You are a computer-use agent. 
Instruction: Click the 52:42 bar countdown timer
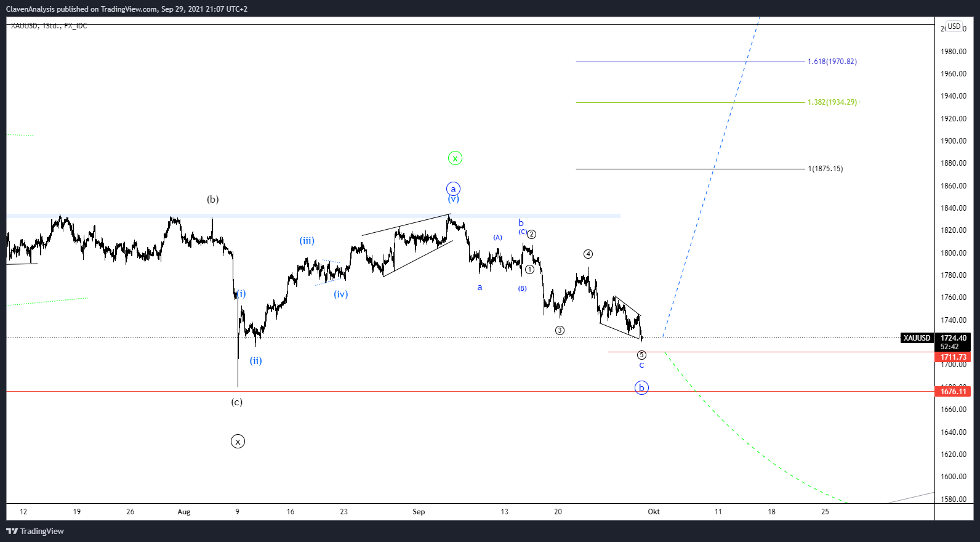click(950, 347)
